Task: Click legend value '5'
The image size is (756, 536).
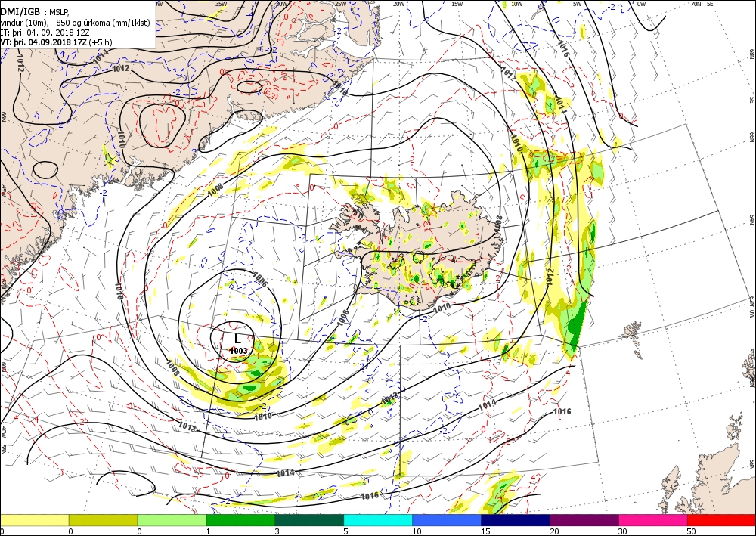Action: pyautogui.click(x=345, y=531)
